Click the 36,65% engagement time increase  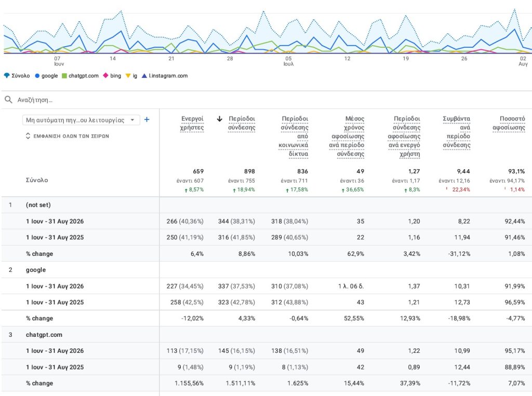pos(355,189)
